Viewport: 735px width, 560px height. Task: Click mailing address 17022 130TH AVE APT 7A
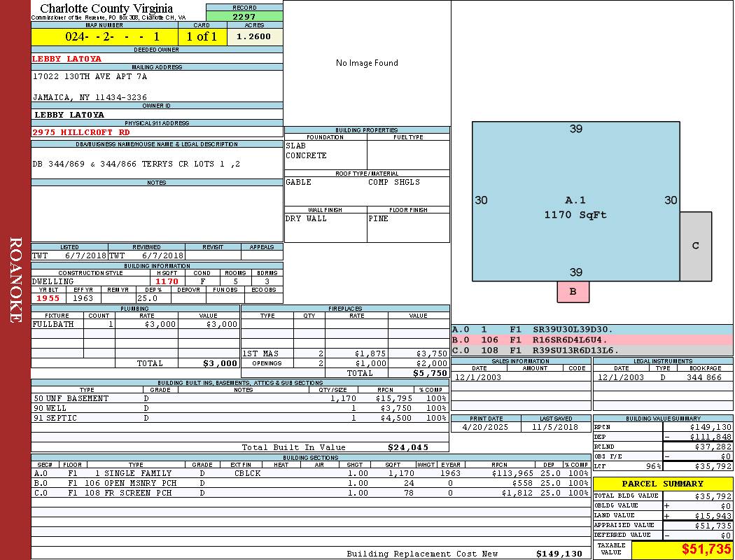click(x=90, y=76)
